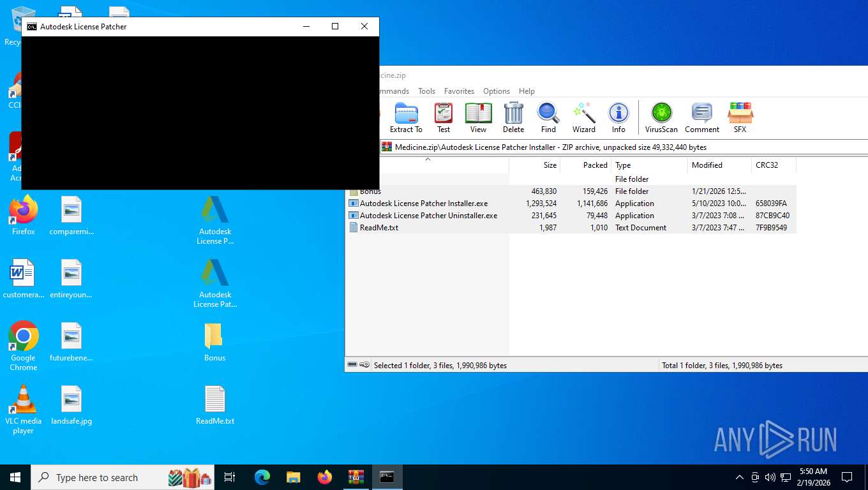Image resolution: width=868 pixels, height=490 pixels.
Task: Open the Options menu in WinRAR
Action: pyautogui.click(x=497, y=91)
